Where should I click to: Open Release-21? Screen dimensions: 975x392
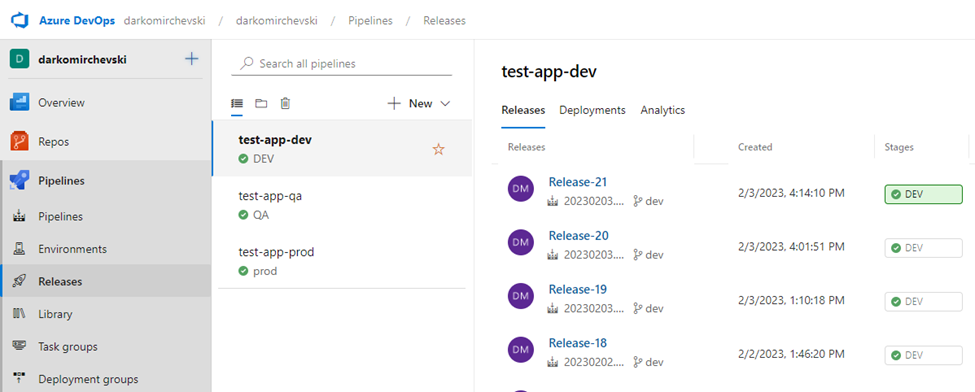(578, 182)
